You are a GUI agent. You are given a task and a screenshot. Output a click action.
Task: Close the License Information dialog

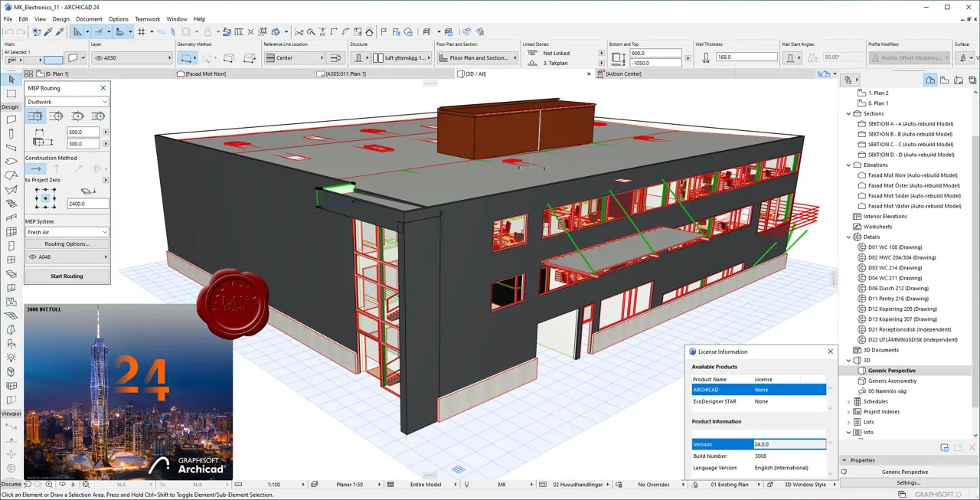(830, 351)
